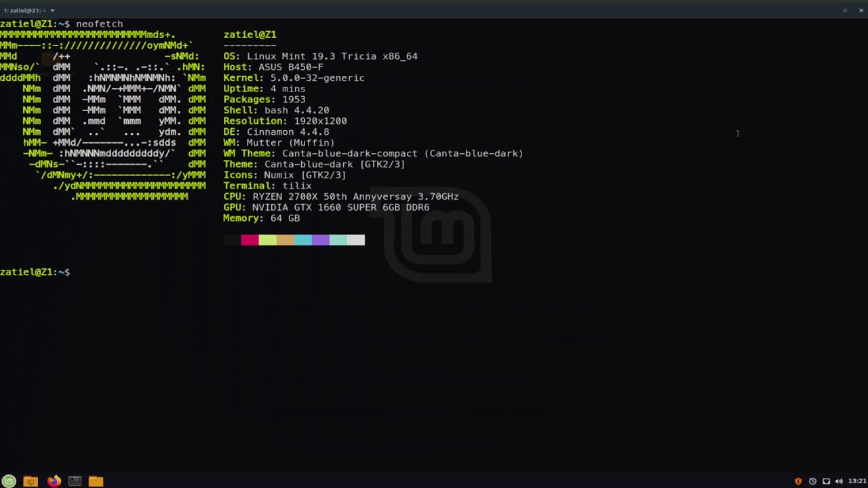The image size is (868, 488).
Task: Expand the session dropdown arrow beside '1: zatiel@Z1: ~'
Action: point(52,10)
